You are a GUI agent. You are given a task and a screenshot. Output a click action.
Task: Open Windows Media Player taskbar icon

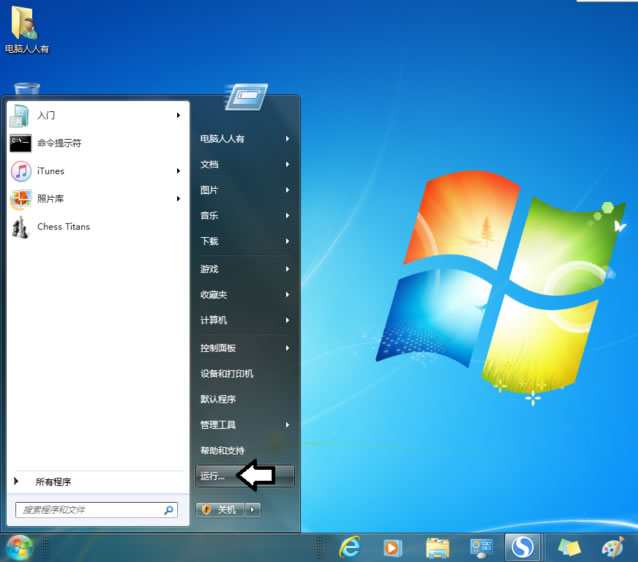click(393, 548)
